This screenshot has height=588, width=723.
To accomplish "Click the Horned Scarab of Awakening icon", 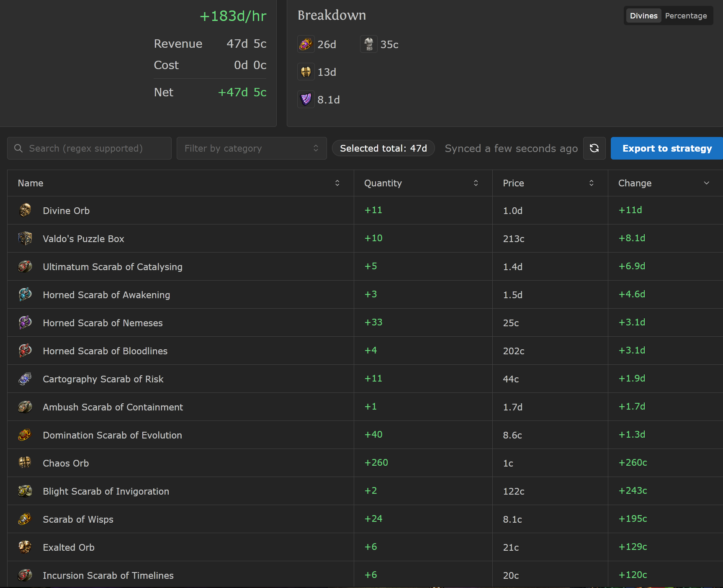I will click(x=25, y=294).
